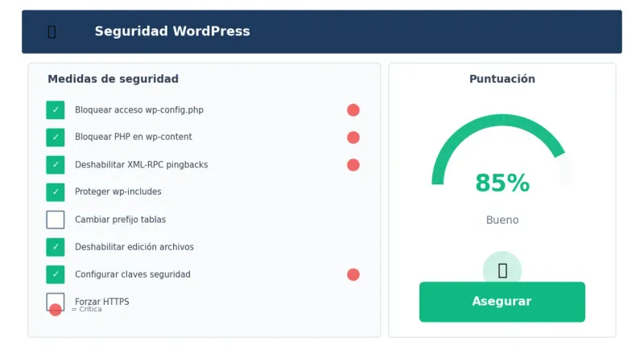Click the Asegurar button

502,302
